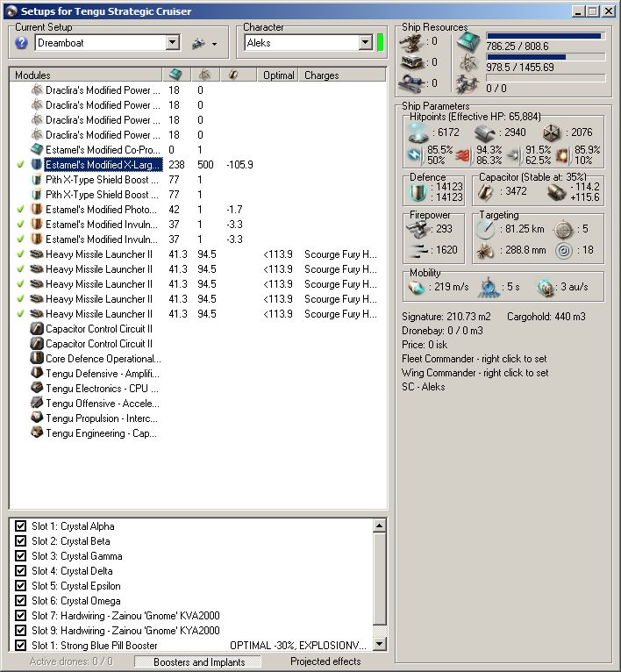Uncheck Slot 6: Crystal Omega implant
Image resolution: width=621 pixels, height=672 pixels.
tap(20, 600)
